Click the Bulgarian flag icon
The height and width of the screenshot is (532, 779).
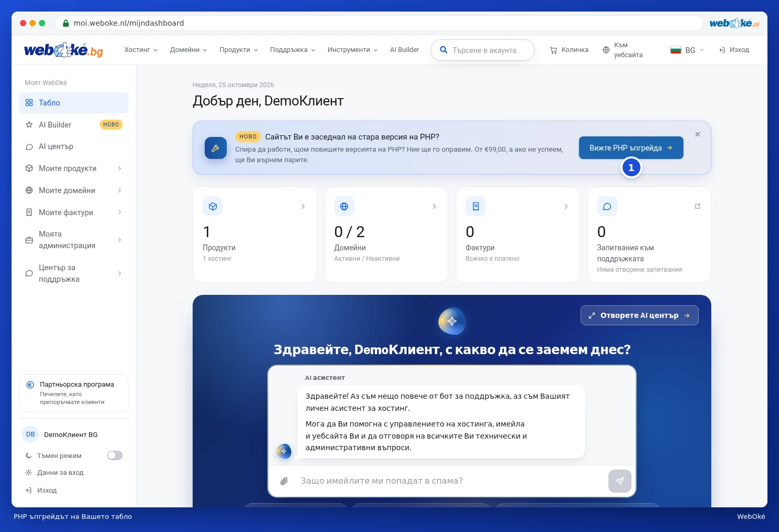676,50
